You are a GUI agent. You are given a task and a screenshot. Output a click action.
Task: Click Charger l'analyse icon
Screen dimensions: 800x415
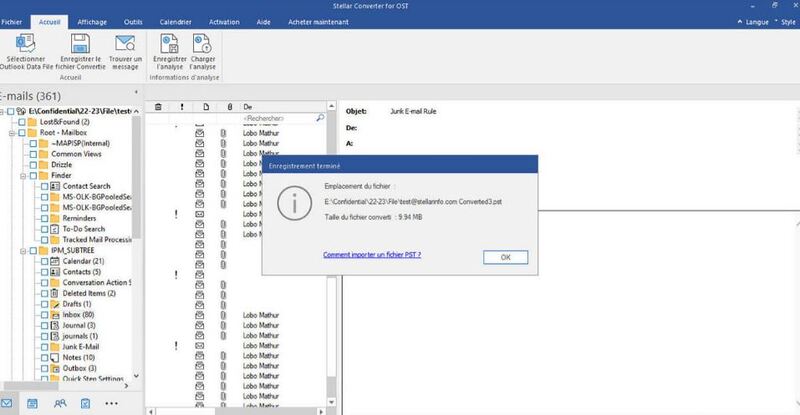click(x=202, y=44)
